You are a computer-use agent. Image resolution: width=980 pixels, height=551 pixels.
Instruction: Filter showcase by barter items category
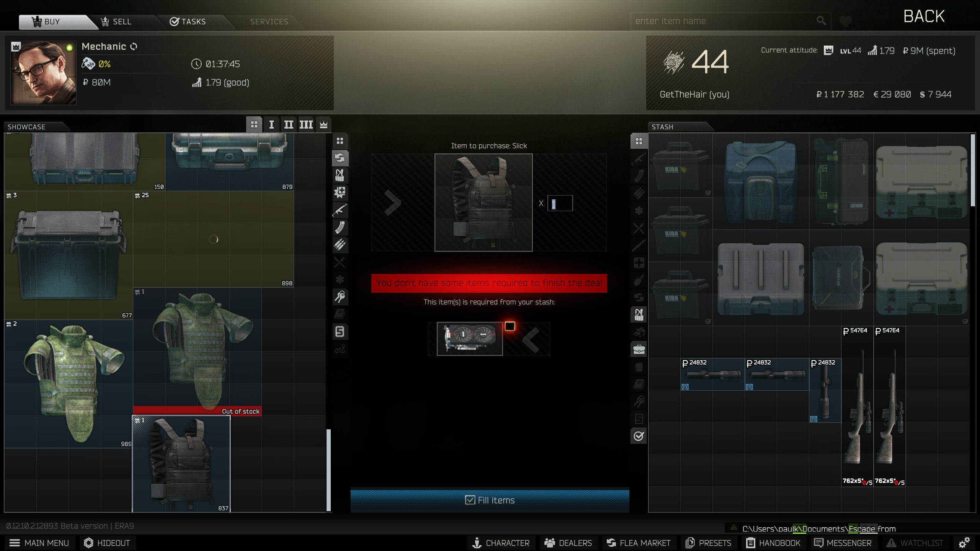click(340, 158)
